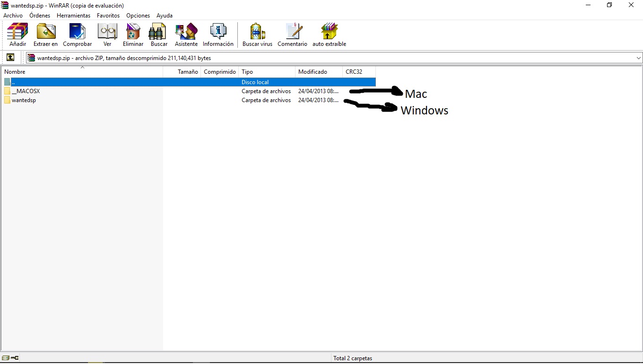Click 'Carpeta de archivos' in wantedsp row
This screenshot has width=643, height=364.
[x=266, y=100]
